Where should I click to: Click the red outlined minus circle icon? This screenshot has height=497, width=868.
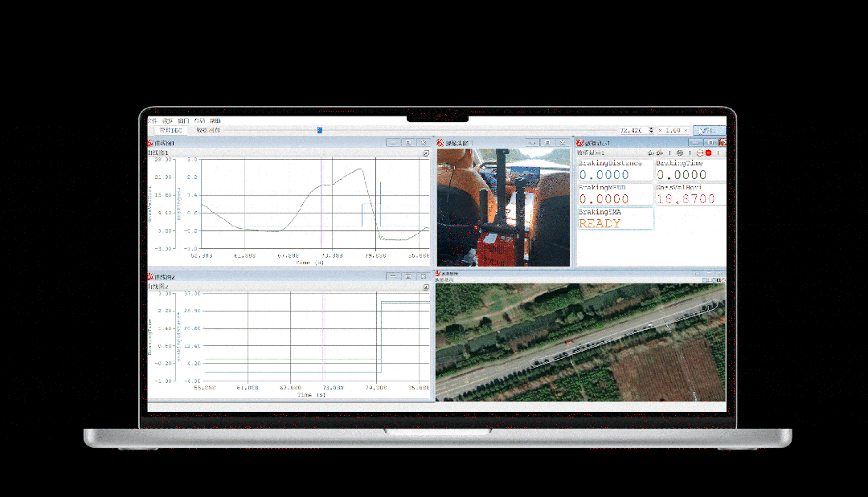(699, 153)
